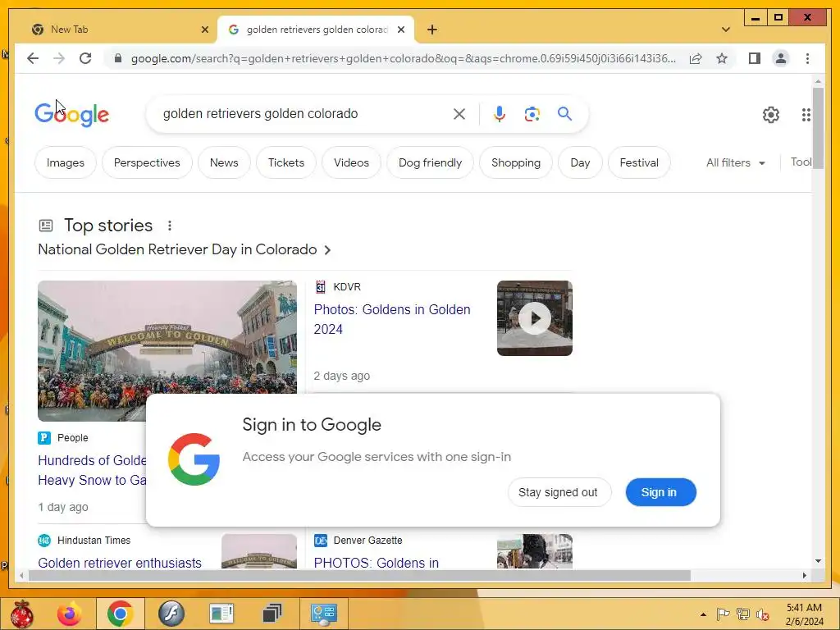The height and width of the screenshot is (630, 840).
Task: Open the control panel taskbar icon
Action: tap(323, 614)
